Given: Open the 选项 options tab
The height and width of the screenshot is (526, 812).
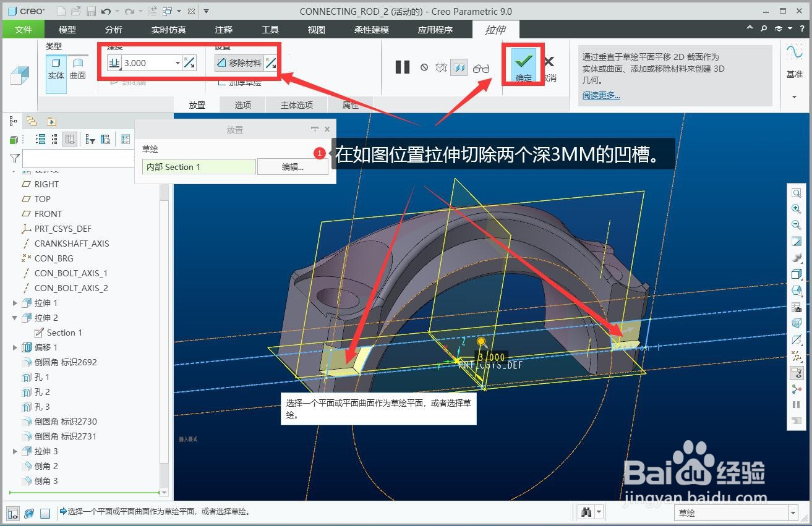Looking at the screenshot, I should 242,105.
